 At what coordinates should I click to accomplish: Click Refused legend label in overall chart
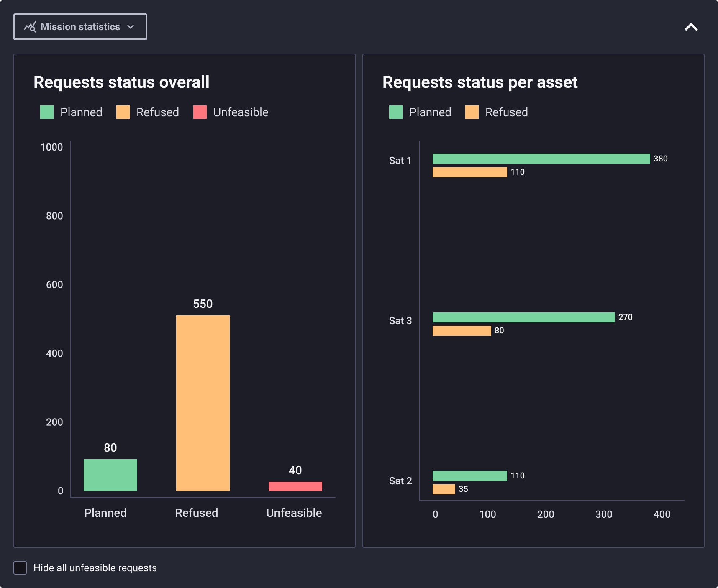pyautogui.click(x=158, y=112)
